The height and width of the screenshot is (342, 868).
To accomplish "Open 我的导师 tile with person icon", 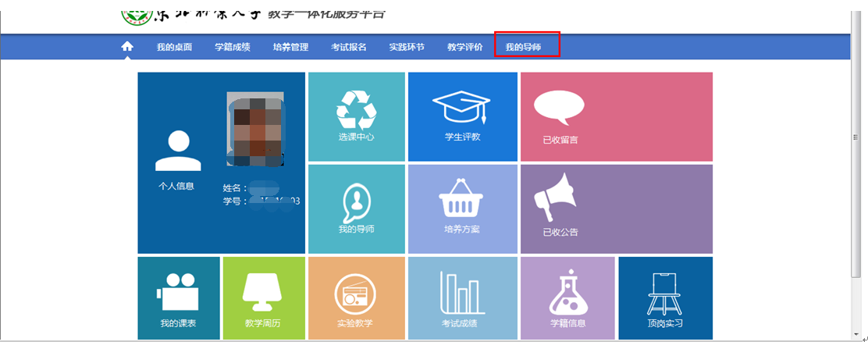I will (x=356, y=208).
